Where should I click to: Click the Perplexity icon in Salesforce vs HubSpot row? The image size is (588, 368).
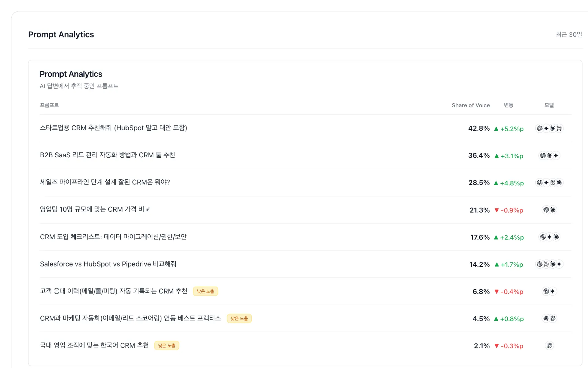click(546, 264)
